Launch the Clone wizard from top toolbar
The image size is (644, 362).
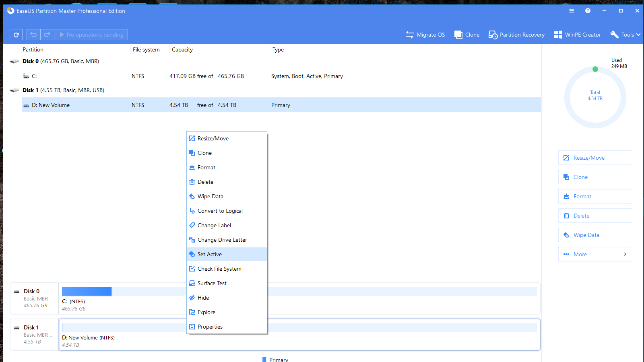(467, 35)
